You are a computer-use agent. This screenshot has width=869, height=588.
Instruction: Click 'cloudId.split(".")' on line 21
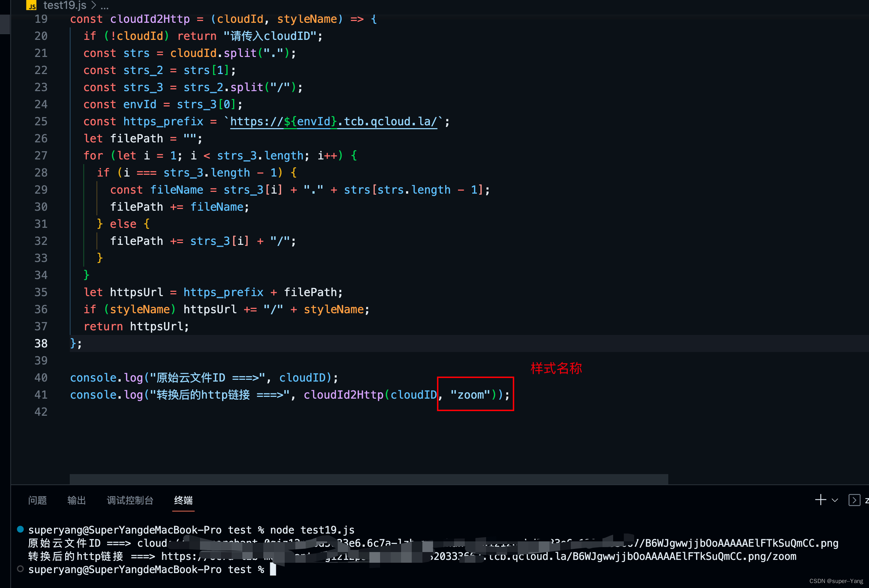pyautogui.click(x=230, y=53)
